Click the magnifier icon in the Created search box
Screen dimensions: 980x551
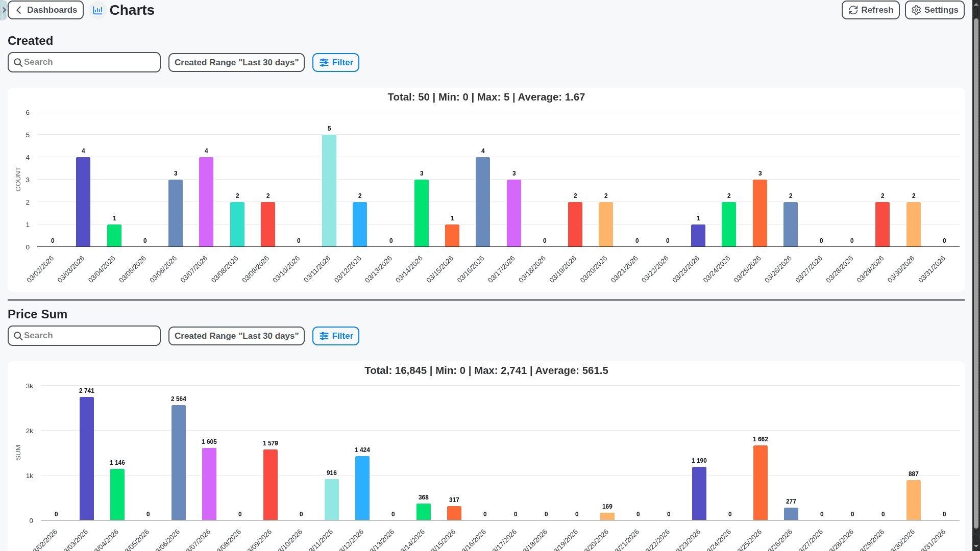(18, 62)
